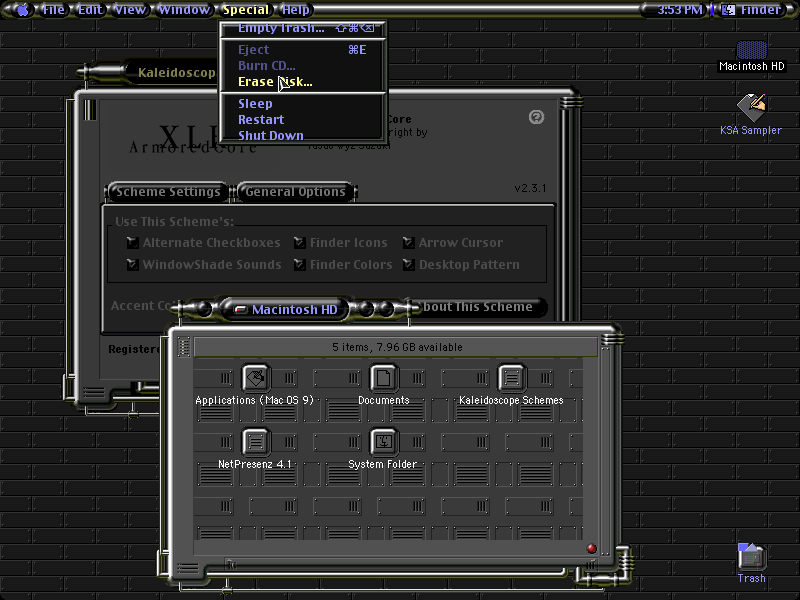Toggle the Alternate Checkboxes checkbox

pyautogui.click(x=133, y=243)
